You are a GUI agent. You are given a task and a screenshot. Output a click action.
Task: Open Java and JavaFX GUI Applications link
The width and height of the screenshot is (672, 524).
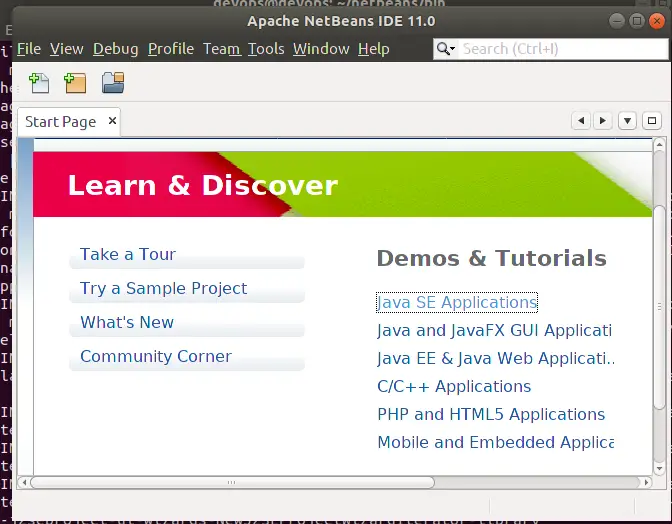[494, 330]
